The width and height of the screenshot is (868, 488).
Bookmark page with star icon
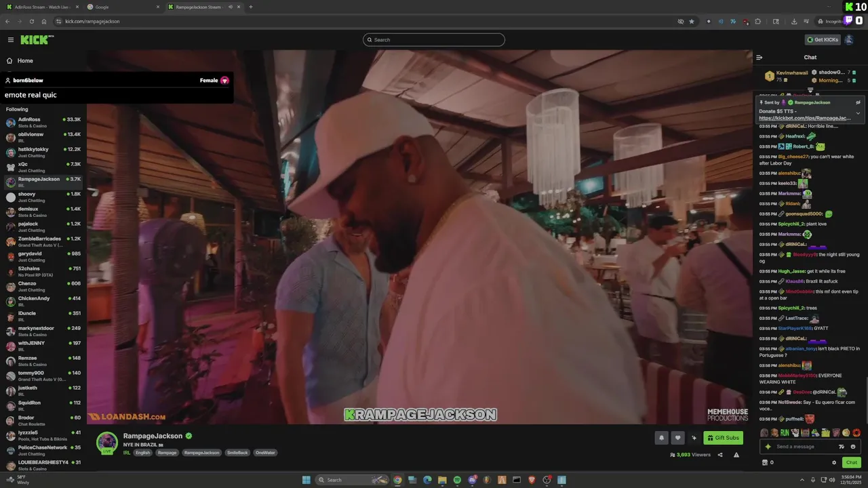click(692, 21)
